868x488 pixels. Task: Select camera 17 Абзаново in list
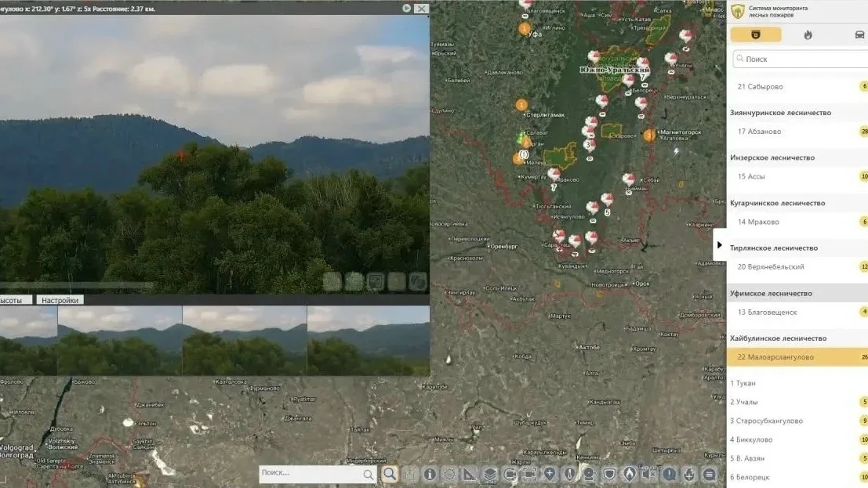tap(797, 131)
